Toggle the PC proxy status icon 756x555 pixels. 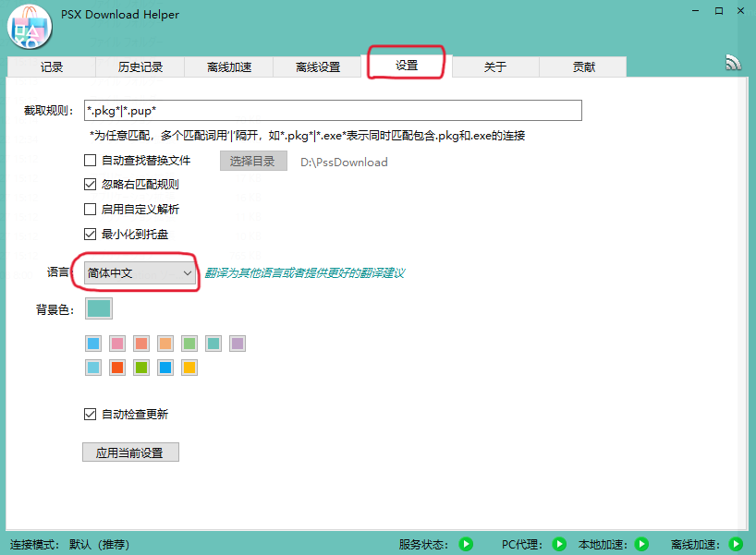point(558,544)
